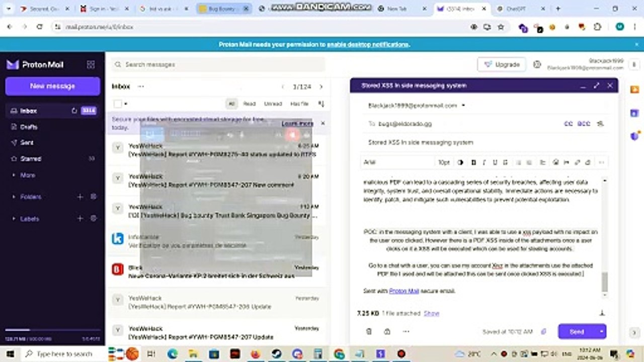Viewport: 644px width, 362px height.
Task: Select the All filter tab
Action: tap(231, 104)
